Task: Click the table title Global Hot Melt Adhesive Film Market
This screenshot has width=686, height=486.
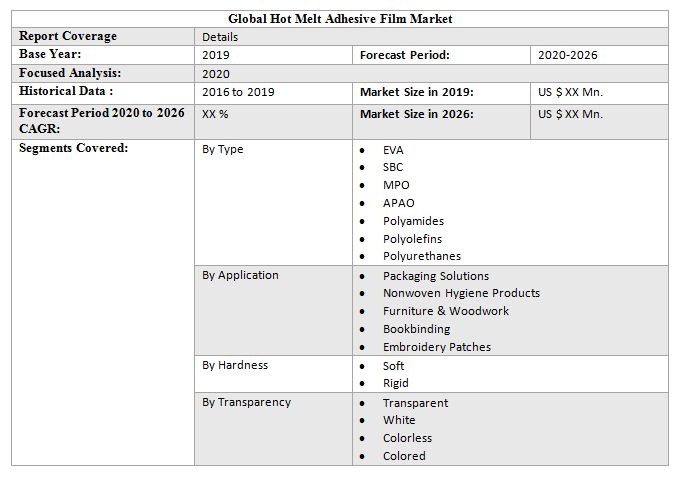Action: 340,19
